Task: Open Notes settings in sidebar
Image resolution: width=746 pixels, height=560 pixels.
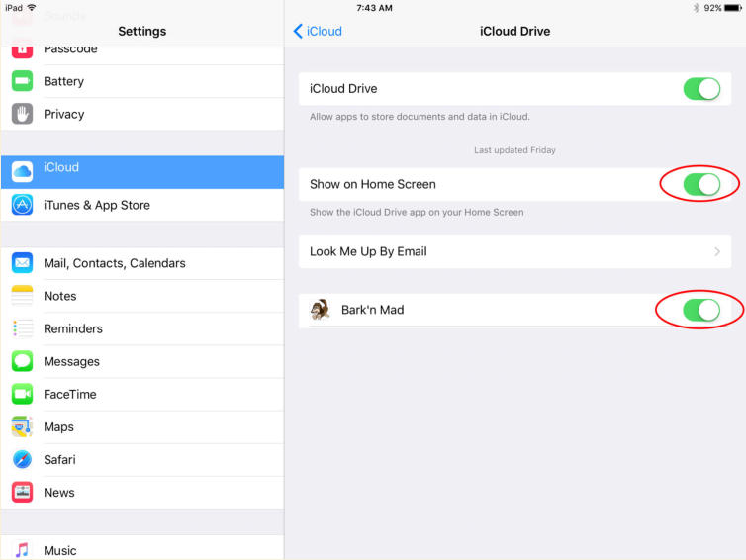Action: [x=59, y=296]
